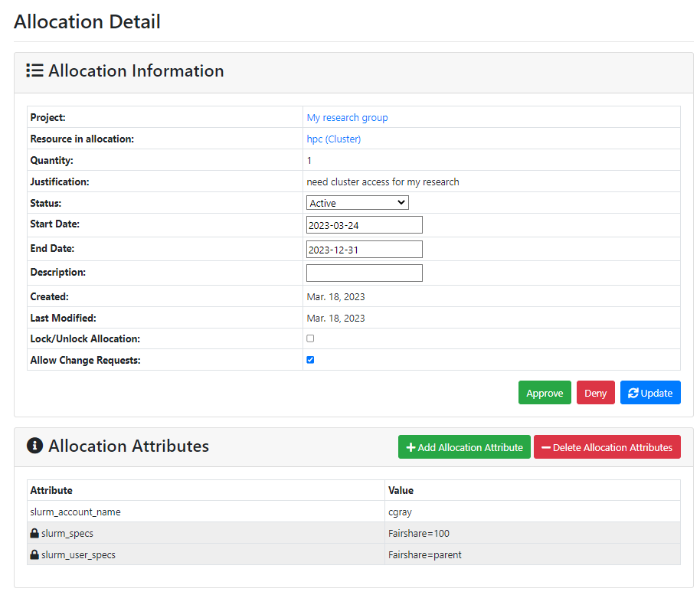Click the list icon beside Allocation Information
700x595 pixels.
34,70
